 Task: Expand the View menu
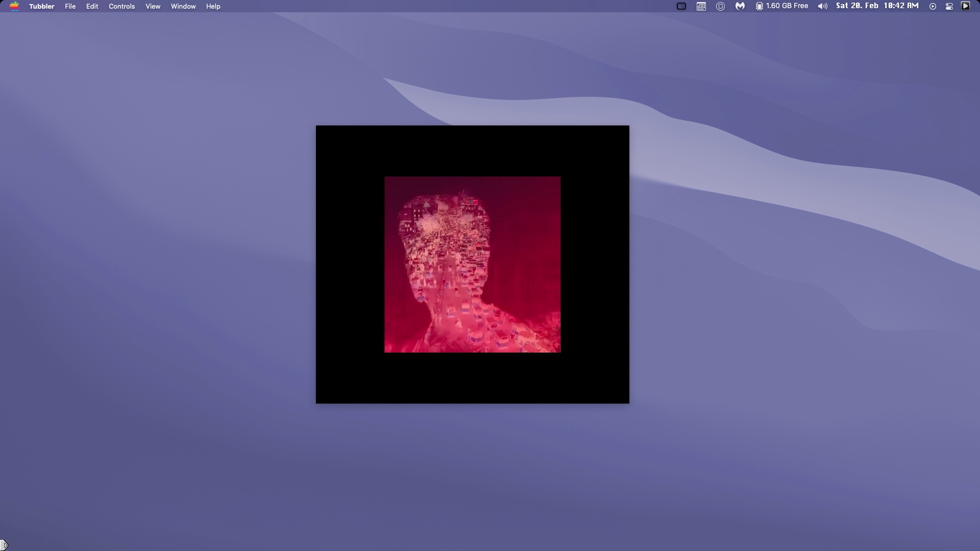(x=153, y=6)
